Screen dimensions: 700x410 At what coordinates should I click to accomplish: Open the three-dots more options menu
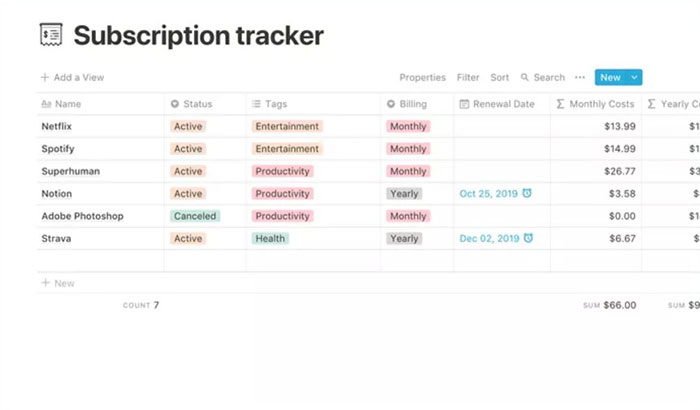pos(580,77)
